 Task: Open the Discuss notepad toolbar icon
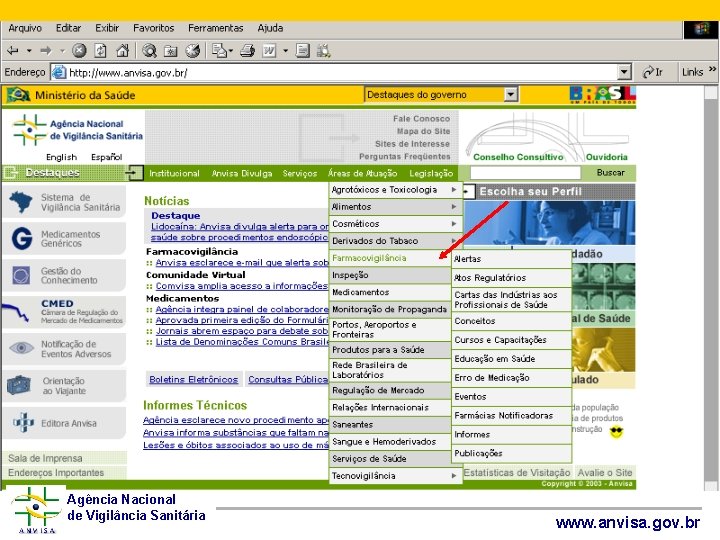tap(302, 51)
